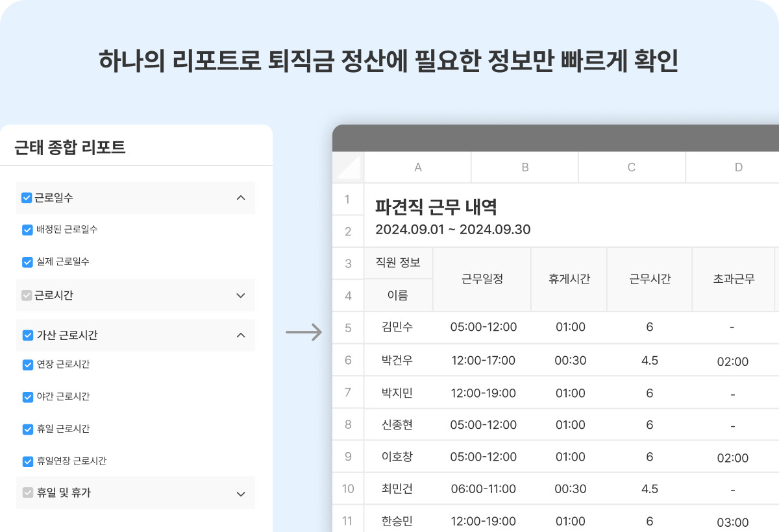Select row 5 header
The image size is (779, 532).
tap(348, 328)
